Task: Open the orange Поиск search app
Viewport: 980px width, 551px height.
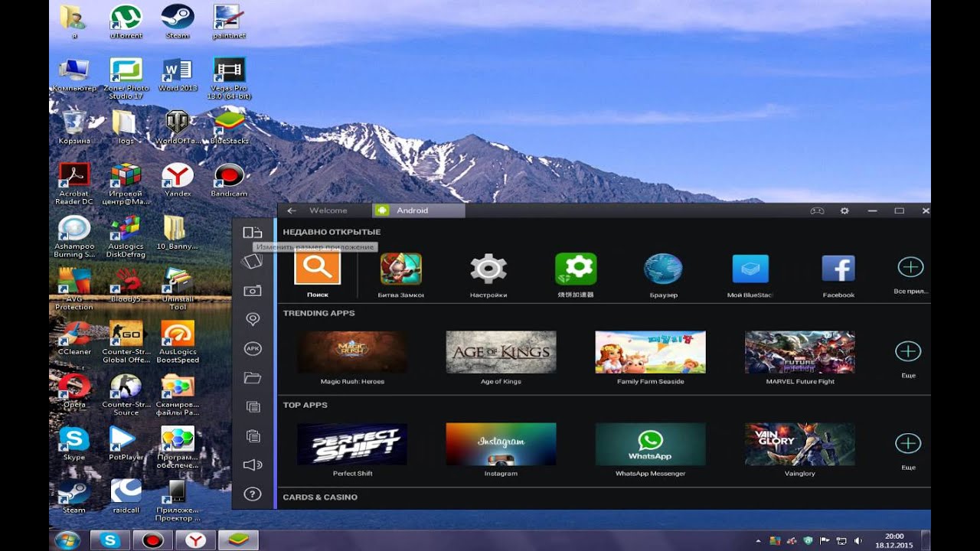Action: point(318,267)
